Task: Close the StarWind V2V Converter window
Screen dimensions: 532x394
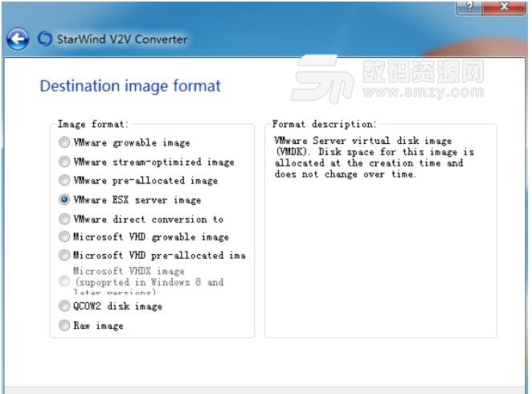Action: tap(505, 6)
